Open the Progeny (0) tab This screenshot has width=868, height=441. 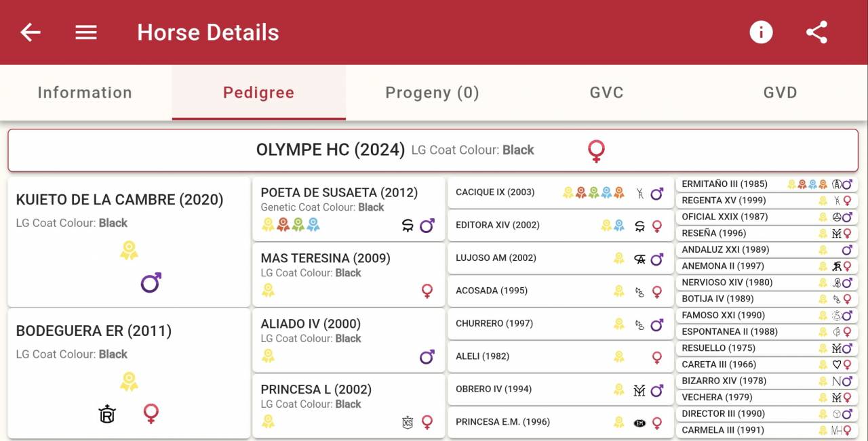432,93
